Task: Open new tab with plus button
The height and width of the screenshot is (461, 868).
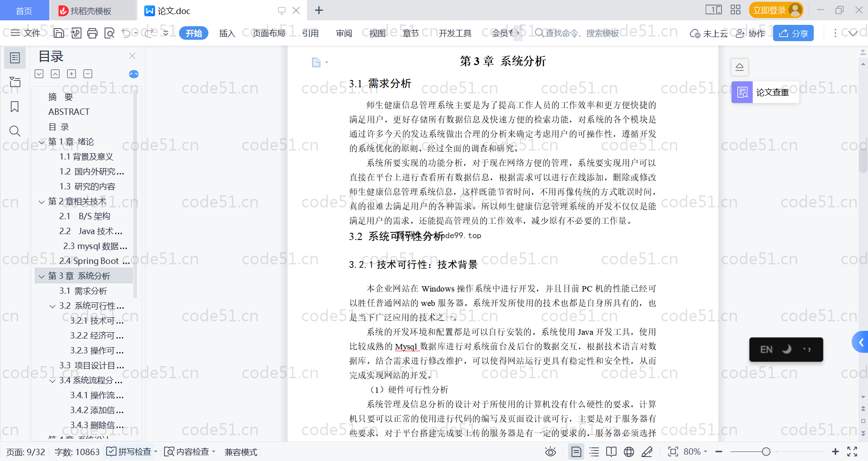Action: tap(319, 10)
